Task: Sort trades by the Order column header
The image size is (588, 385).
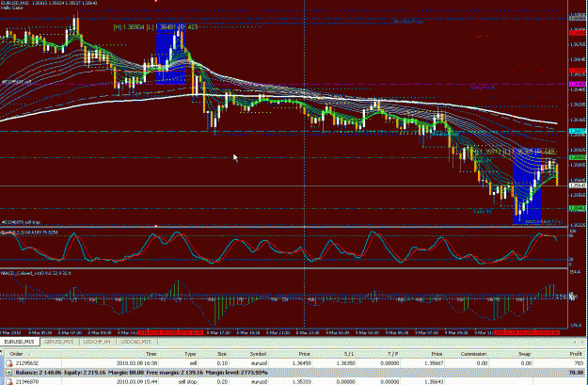Action: [16, 354]
